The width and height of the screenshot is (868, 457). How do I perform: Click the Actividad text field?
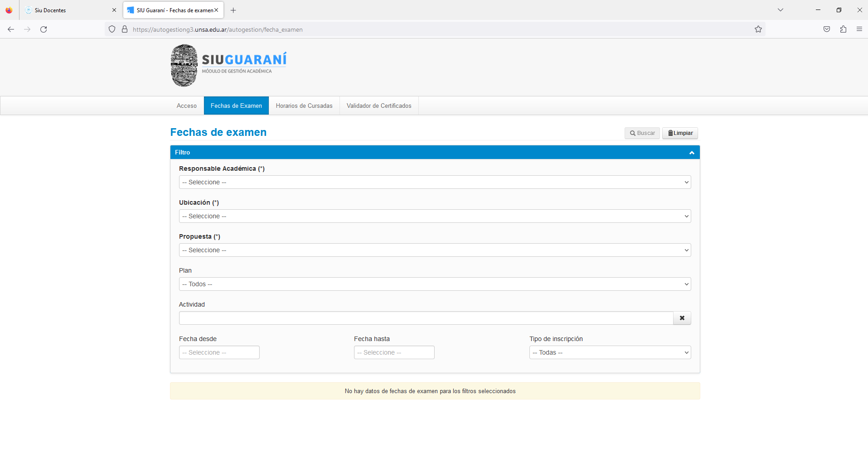(x=426, y=318)
